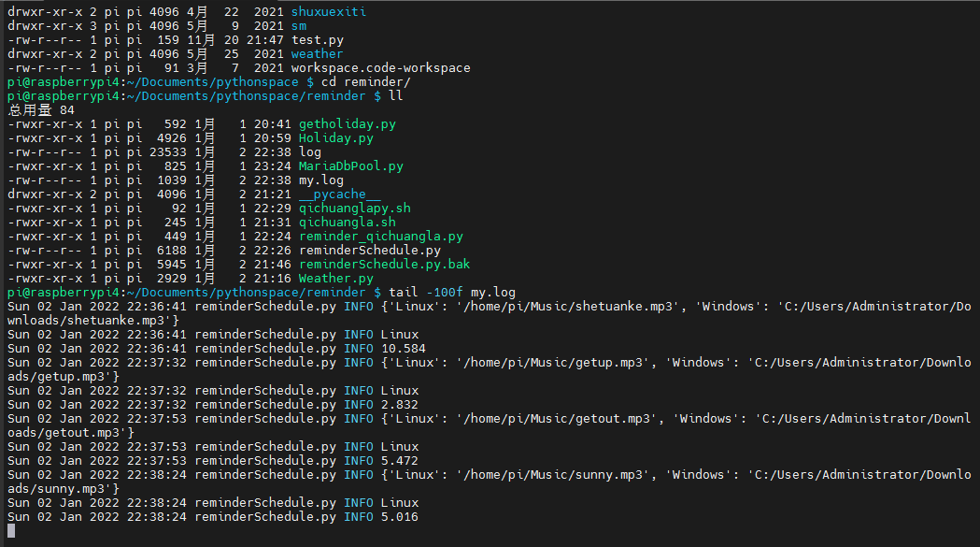Click reminderSchedule.py in the file listing
This screenshot has width=980, height=547.
click(x=370, y=251)
